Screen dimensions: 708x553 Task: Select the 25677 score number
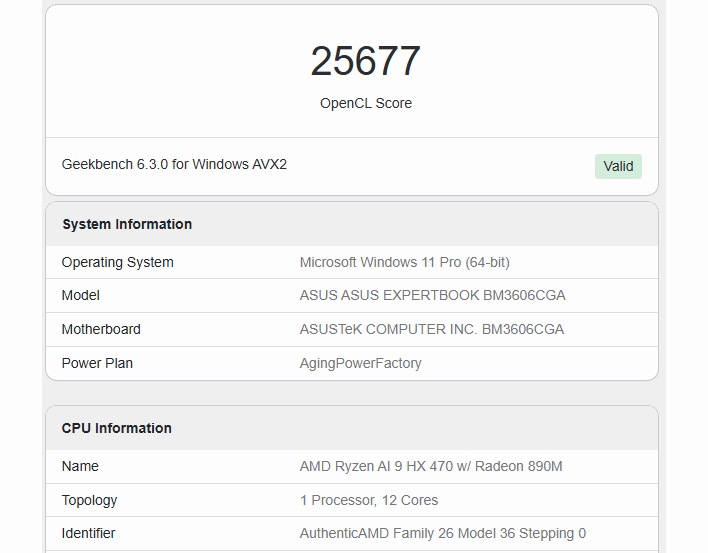tap(365, 61)
